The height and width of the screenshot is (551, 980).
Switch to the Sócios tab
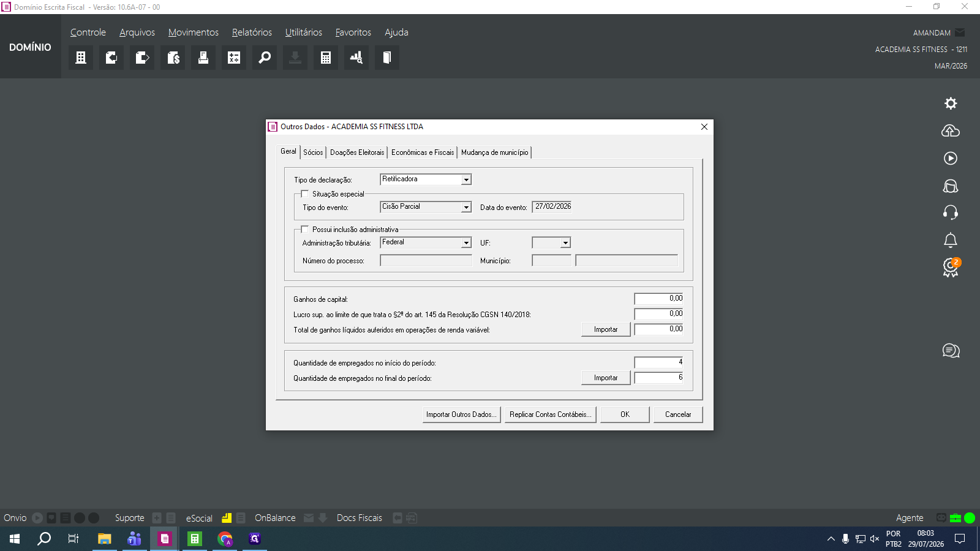tap(313, 152)
